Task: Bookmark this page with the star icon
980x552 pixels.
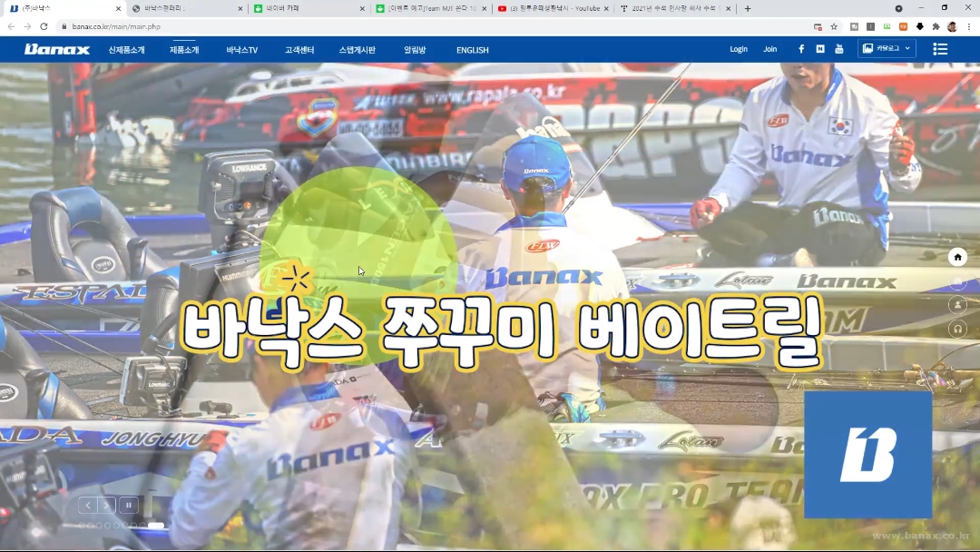Action: pyautogui.click(x=834, y=26)
